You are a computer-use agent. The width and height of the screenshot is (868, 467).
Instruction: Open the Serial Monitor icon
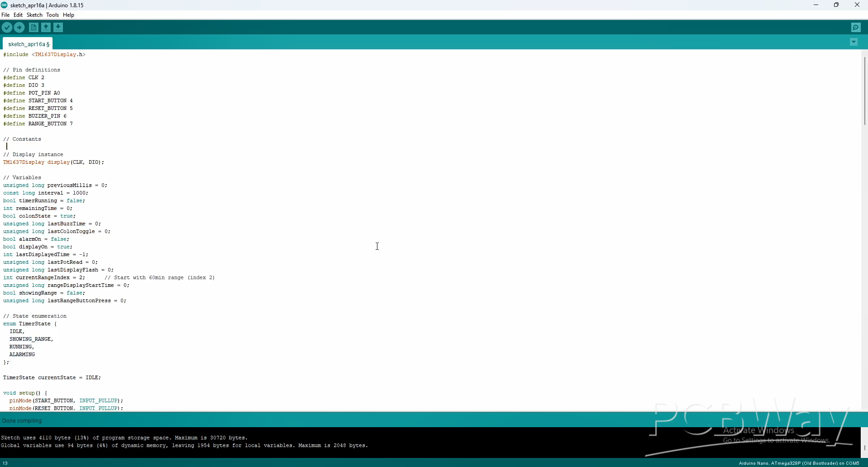point(856,28)
